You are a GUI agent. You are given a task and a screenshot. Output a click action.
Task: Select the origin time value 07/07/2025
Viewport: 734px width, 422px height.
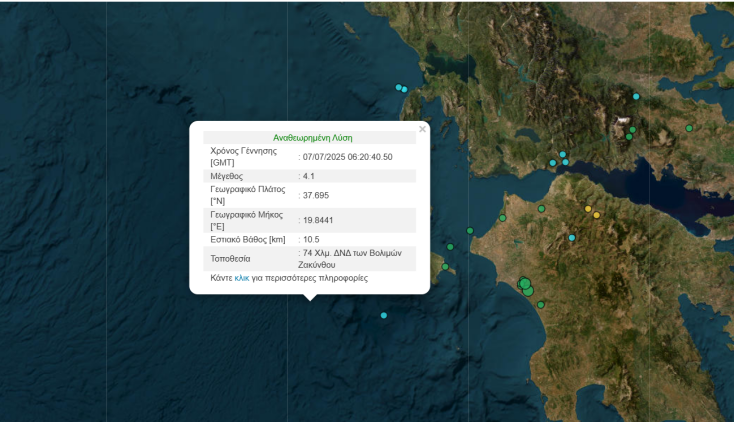(347, 157)
